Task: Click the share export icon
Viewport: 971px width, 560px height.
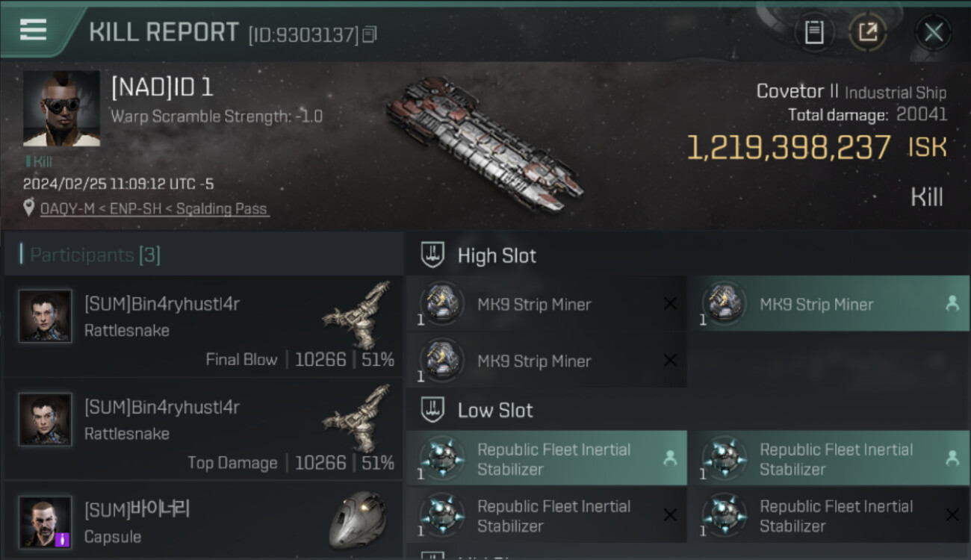Action: point(867,32)
